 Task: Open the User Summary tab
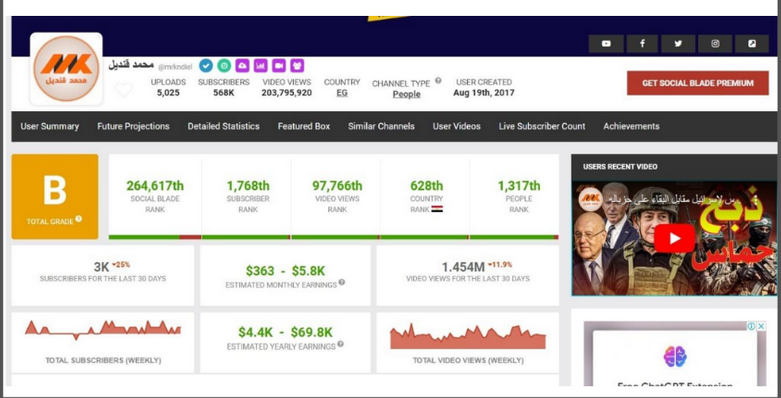click(x=50, y=127)
